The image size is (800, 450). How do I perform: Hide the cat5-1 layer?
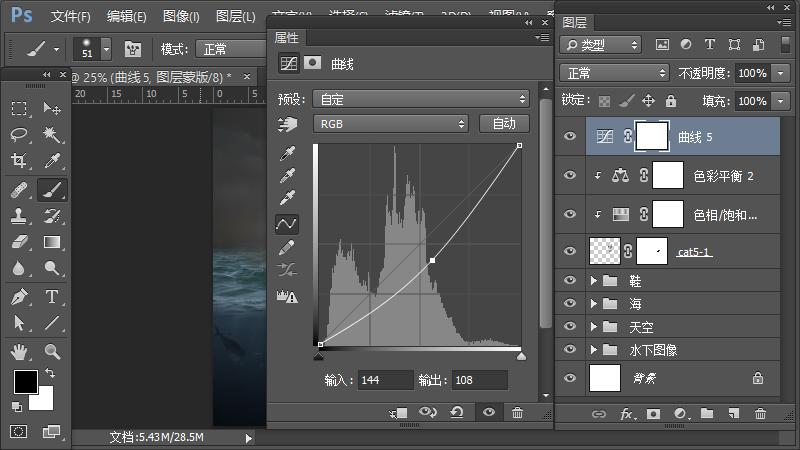570,251
